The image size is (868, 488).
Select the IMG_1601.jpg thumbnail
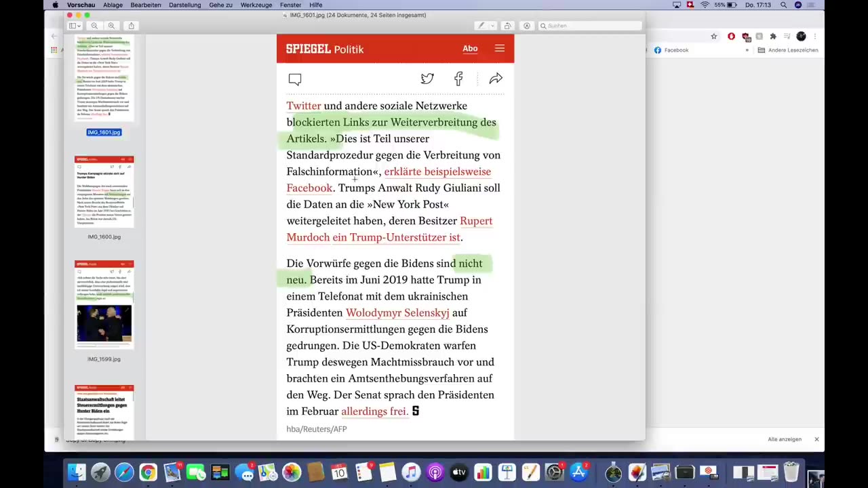pyautogui.click(x=104, y=78)
